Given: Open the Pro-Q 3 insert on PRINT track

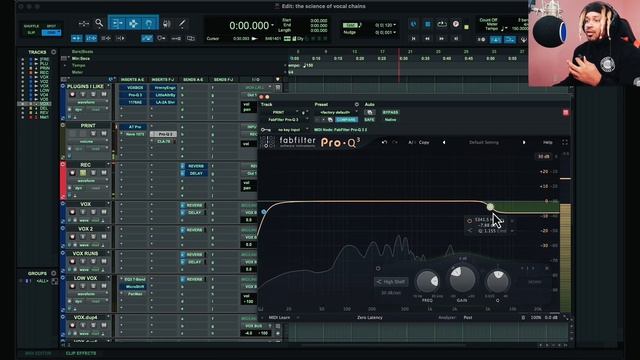Looking at the screenshot, I should 163,134.
